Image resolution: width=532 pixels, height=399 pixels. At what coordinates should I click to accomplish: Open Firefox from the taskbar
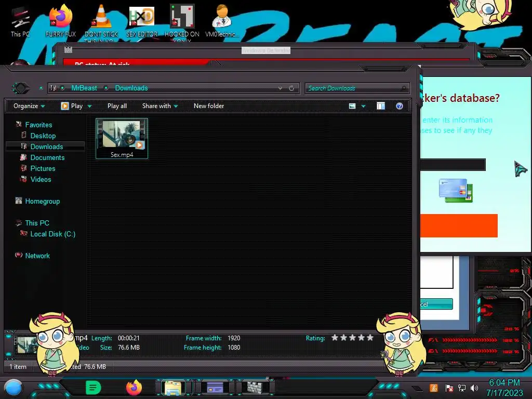134,388
